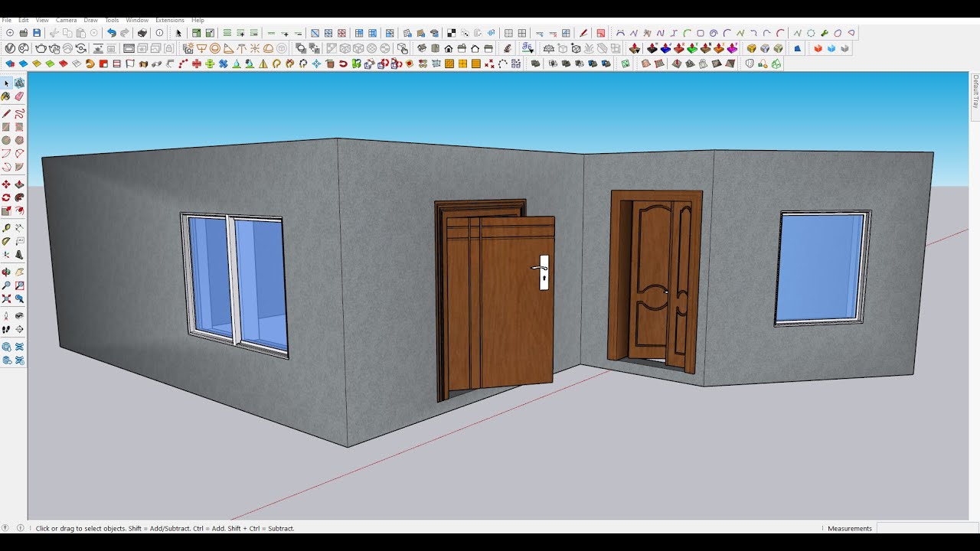Screen dimensions: 980x551
Task: Open the Edit menu
Action: [x=24, y=20]
